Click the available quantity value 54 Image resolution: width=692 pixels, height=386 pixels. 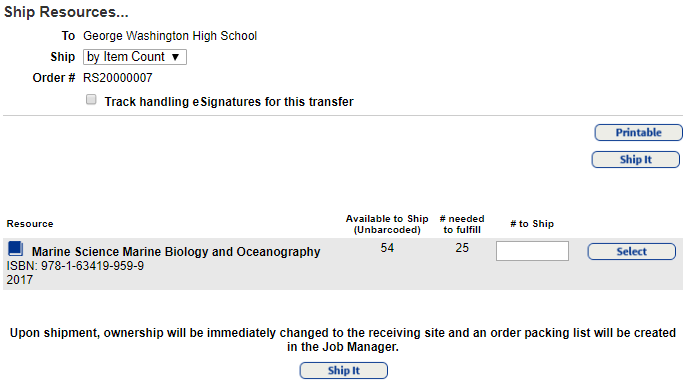point(387,248)
